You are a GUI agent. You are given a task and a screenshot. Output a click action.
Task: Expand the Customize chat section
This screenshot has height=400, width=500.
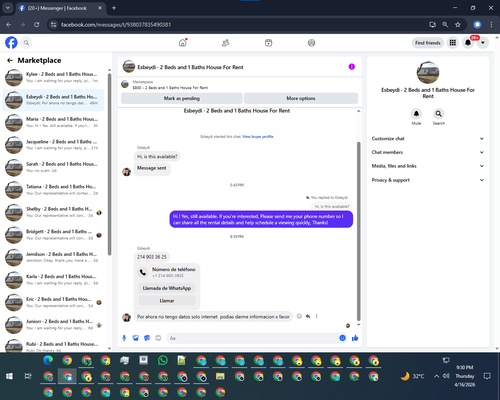pos(428,139)
